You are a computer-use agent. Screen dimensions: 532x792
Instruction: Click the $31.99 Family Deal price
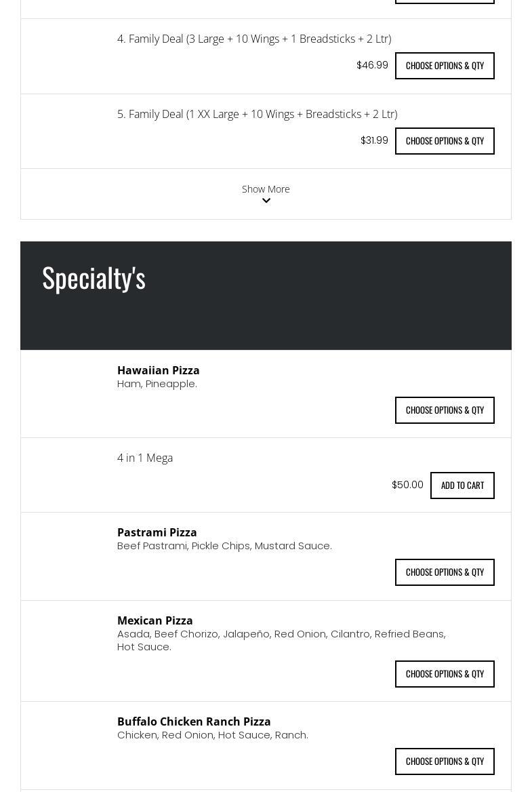tap(374, 140)
